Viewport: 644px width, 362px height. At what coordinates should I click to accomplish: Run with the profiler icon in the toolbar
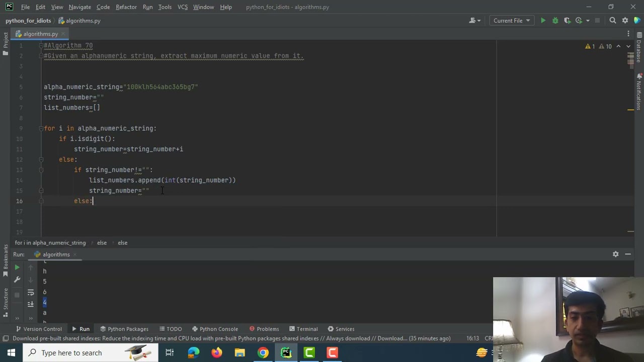pos(579,21)
